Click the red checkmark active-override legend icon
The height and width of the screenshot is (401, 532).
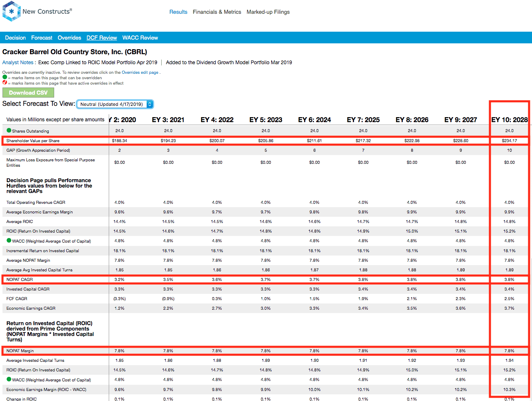click(x=5, y=83)
